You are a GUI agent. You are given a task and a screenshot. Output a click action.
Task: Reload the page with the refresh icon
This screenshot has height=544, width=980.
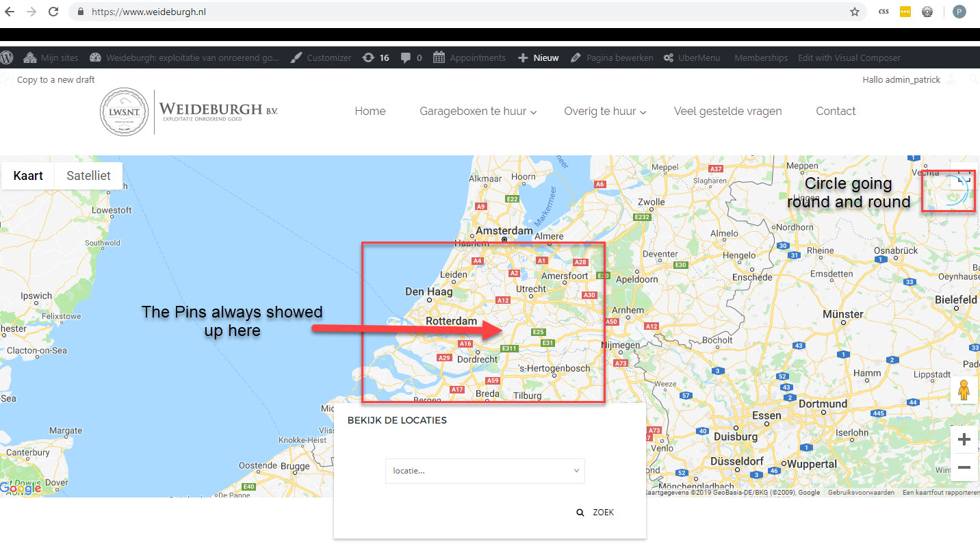(x=53, y=11)
